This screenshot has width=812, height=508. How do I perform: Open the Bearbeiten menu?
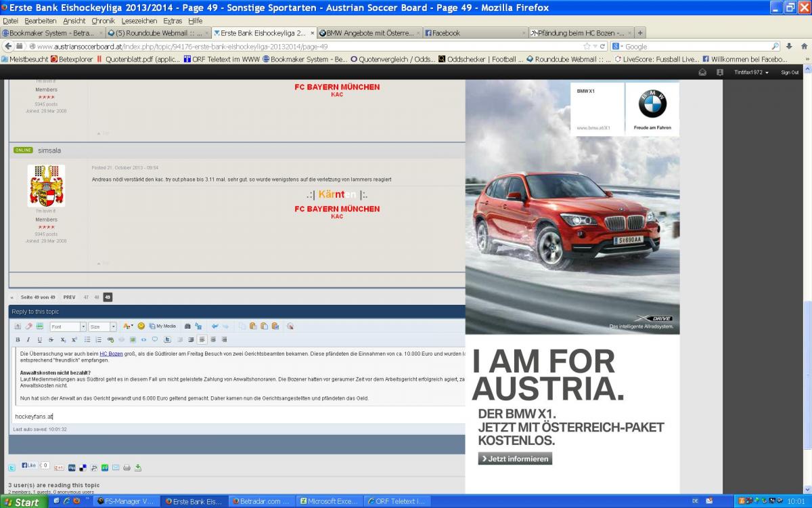[x=41, y=21]
